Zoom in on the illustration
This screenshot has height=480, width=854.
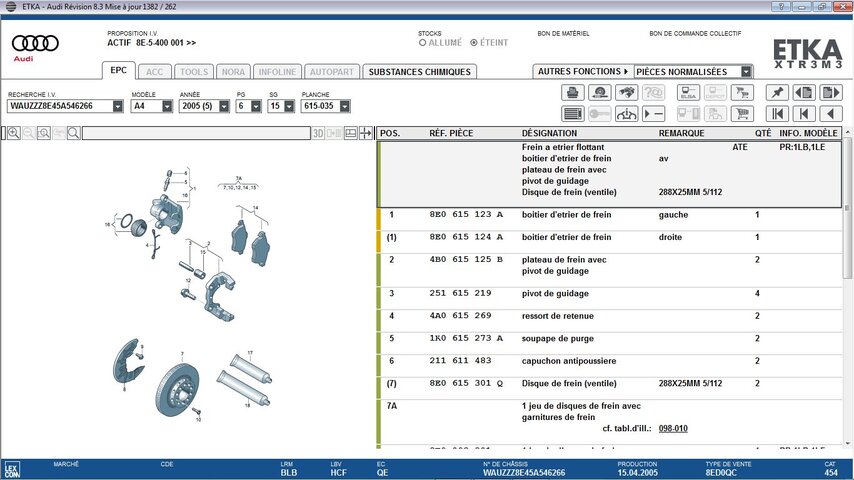14,133
